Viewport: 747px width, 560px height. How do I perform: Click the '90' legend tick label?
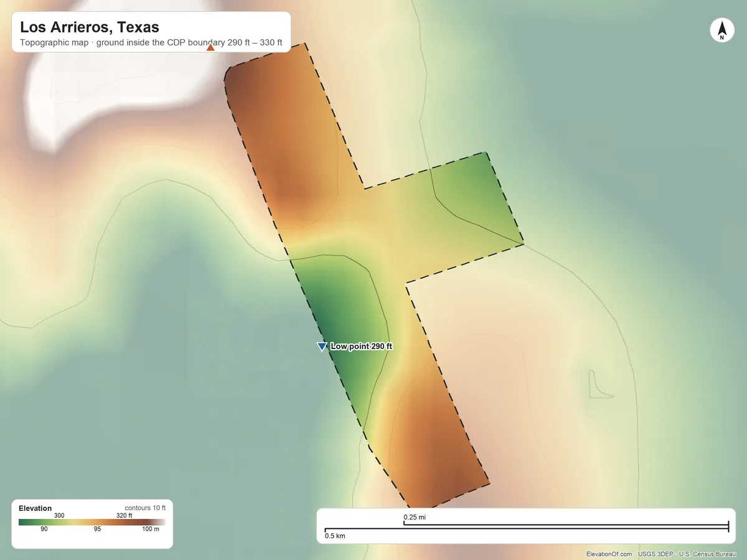pos(44,529)
